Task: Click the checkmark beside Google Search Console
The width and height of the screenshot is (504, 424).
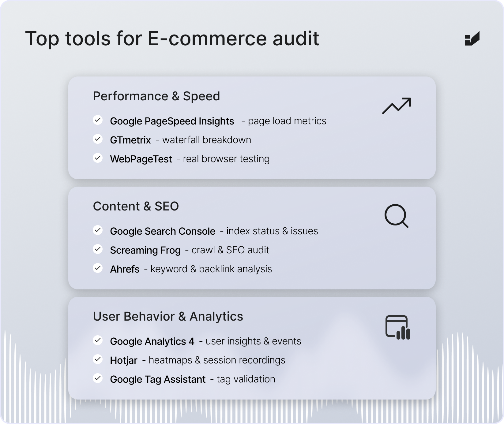Action: [x=98, y=230]
